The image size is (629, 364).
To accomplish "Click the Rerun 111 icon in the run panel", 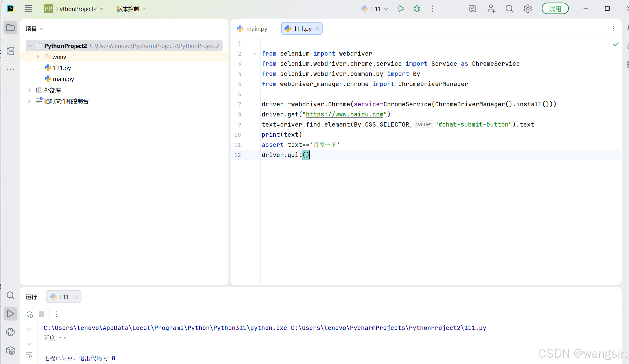I will click(30, 314).
